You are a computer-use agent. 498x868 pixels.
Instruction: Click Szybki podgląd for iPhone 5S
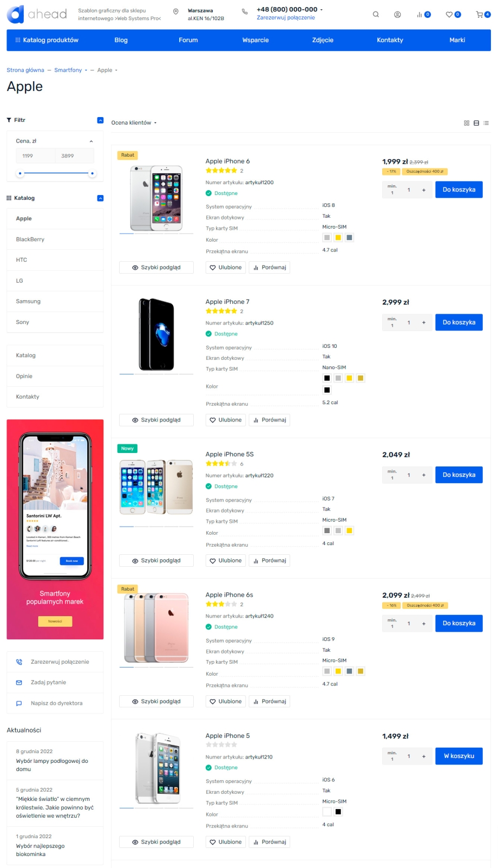click(x=156, y=561)
